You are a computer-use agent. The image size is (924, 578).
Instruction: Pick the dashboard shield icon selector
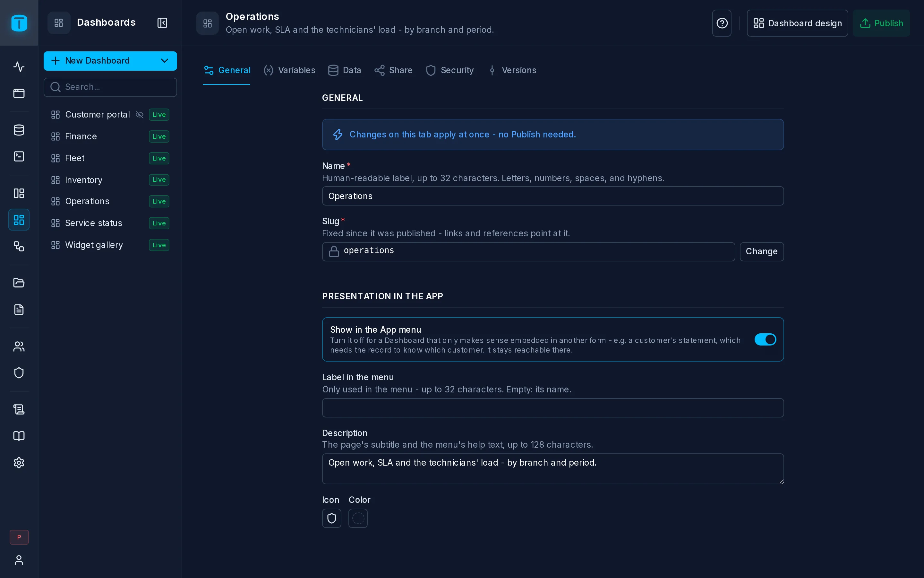(x=331, y=518)
